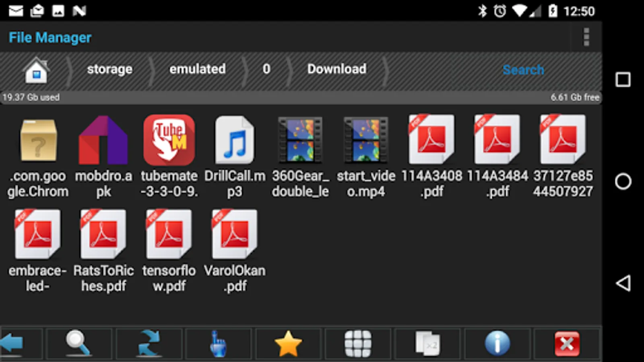
Task: Open RatsToRiches.pdf file
Action: point(103,251)
